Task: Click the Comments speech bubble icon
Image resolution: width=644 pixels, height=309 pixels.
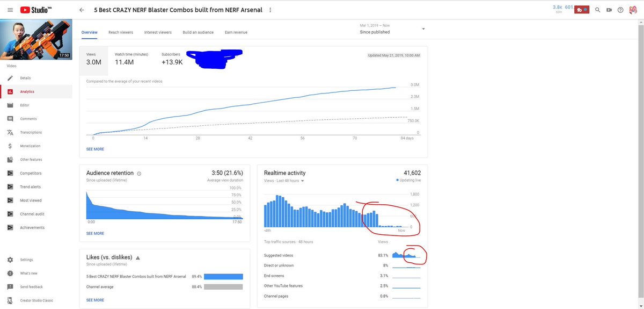Action: 10,119
